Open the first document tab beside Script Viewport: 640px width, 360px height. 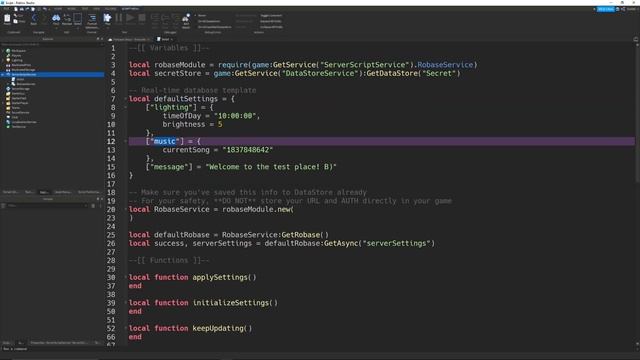(x=129, y=39)
